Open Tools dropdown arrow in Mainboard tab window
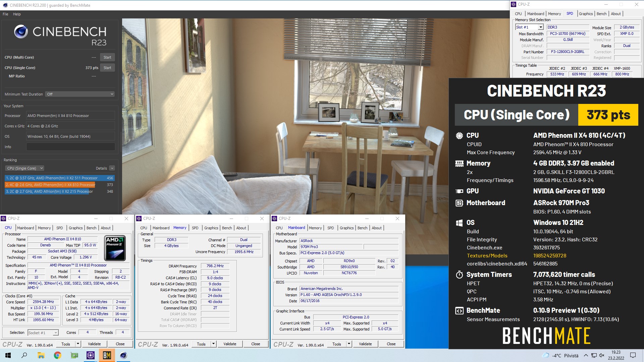This screenshot has width=644, height=362. click(349, 344)
